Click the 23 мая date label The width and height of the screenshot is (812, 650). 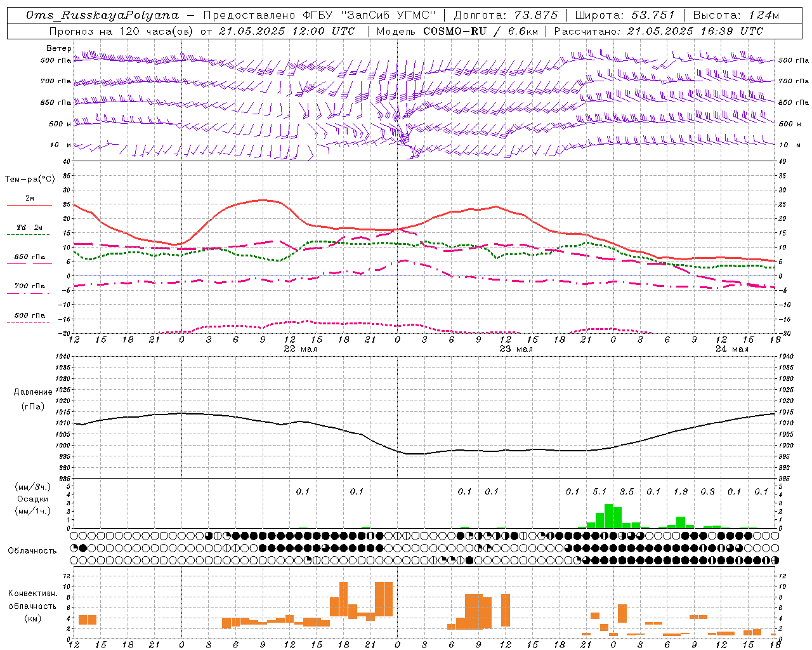[x=516, y=349]
